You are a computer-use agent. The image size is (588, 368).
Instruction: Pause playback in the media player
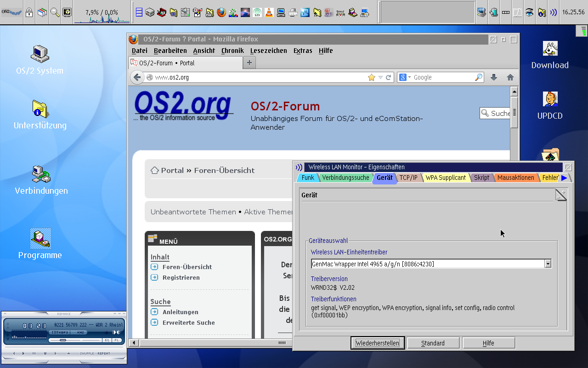pyautogui.click(x=34, y=353)
